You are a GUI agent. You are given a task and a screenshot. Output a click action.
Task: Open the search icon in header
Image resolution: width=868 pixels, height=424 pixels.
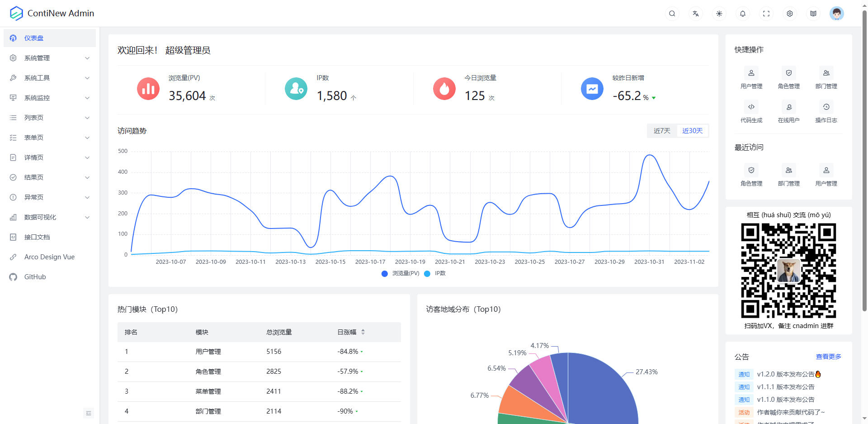click(672, 14)
